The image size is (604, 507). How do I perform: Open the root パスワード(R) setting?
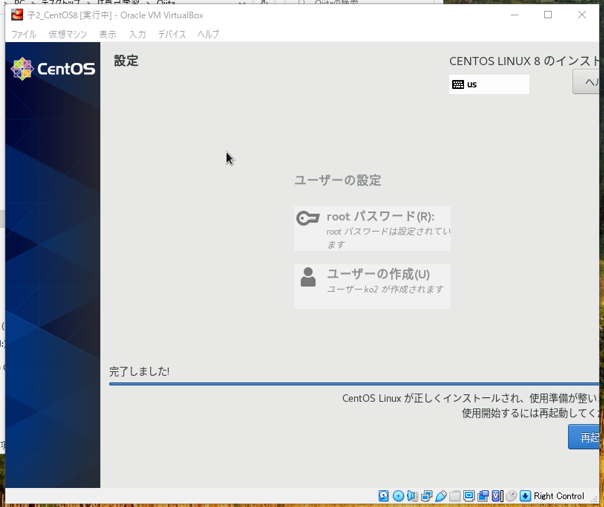[372, 228]
